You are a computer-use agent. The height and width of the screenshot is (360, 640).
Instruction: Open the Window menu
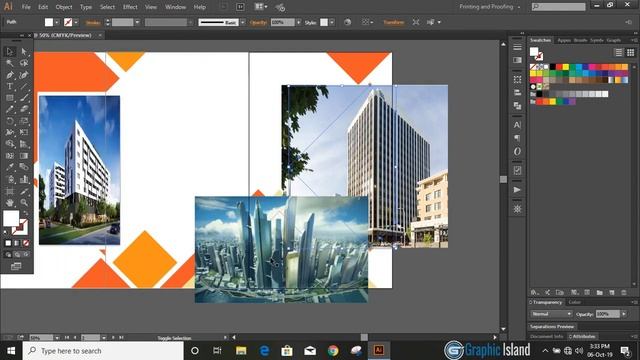click(176, 7)
